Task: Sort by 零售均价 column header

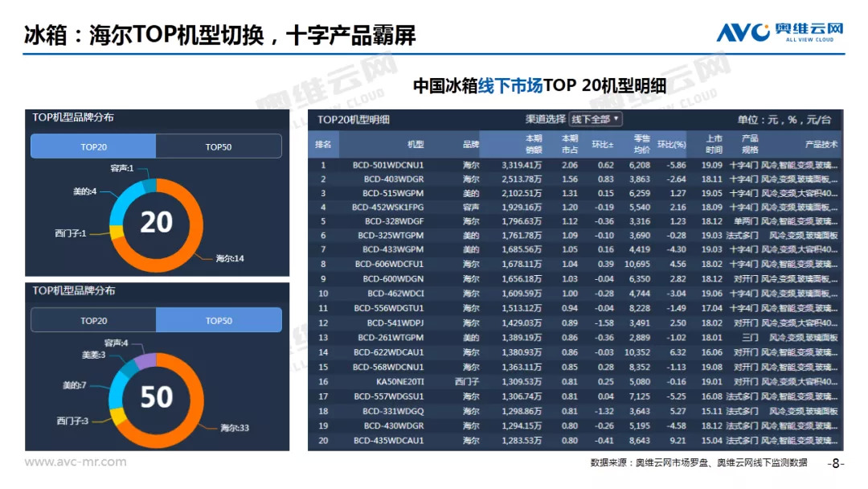Action: click(x=641, y=144)
